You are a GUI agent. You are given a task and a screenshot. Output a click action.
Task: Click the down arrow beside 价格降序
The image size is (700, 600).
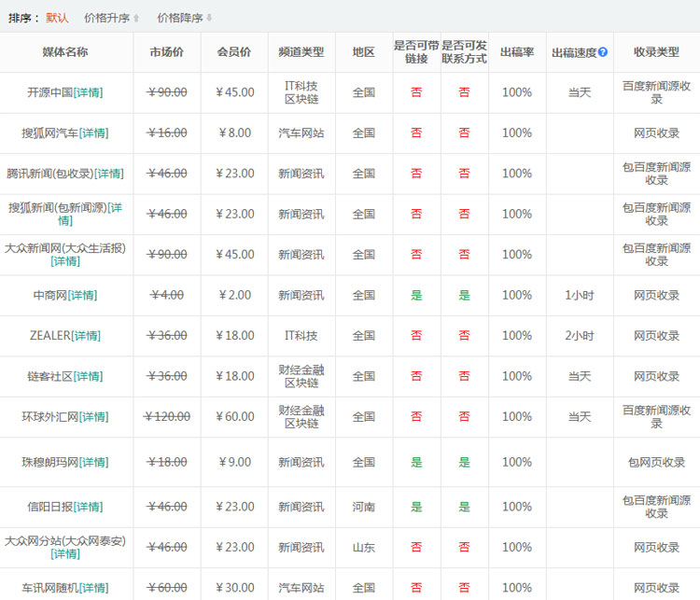(209, 18)
